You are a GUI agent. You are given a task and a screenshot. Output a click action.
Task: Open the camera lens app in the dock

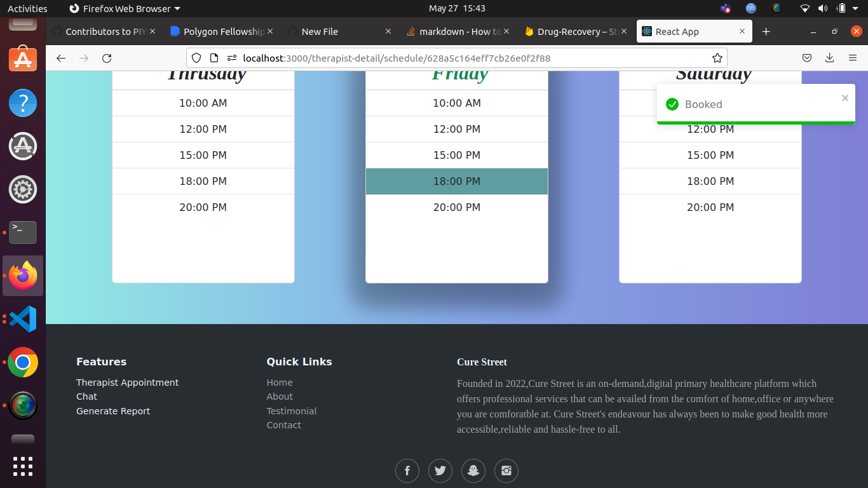(x=23, y=405)
